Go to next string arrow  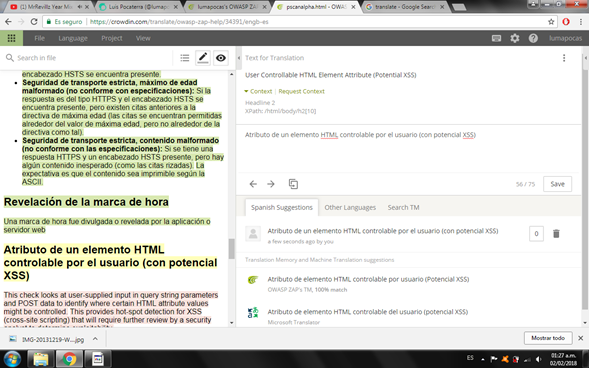pos(271,184)
